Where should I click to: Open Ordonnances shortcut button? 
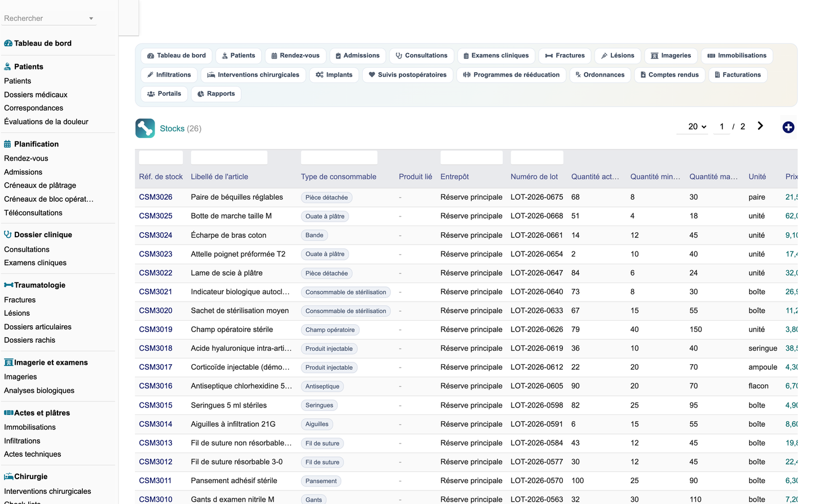600,75
